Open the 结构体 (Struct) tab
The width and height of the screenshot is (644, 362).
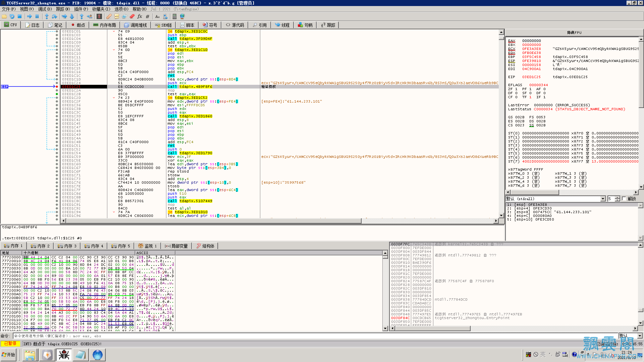coord(205,246)
